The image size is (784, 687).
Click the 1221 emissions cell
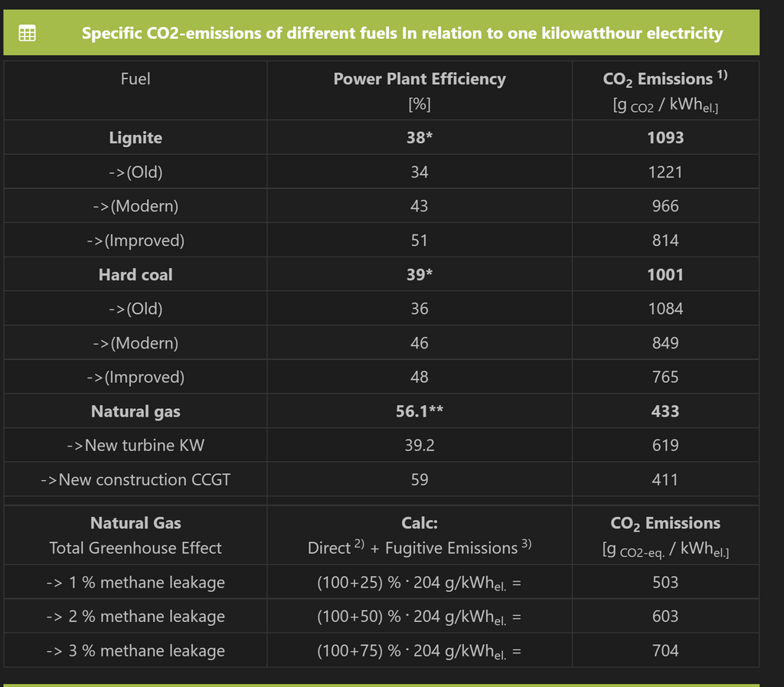pyautogui.click(x=665, y=172)
